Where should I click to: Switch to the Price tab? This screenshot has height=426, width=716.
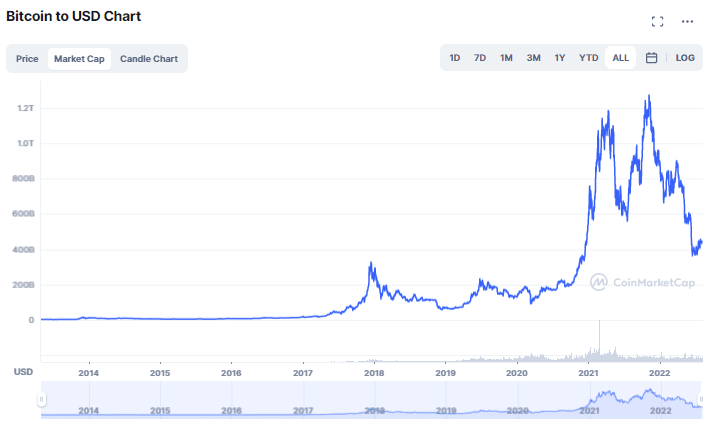click(x=27, y=59)
